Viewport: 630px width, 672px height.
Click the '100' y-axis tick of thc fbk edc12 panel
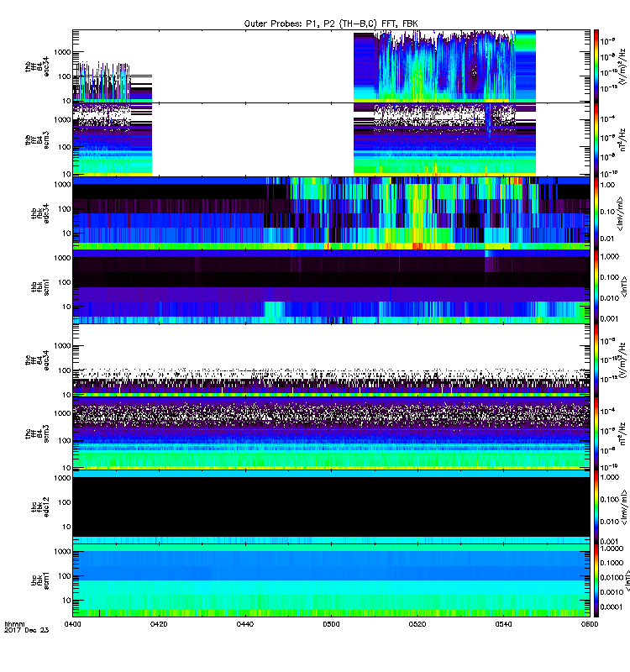point(65,502)
